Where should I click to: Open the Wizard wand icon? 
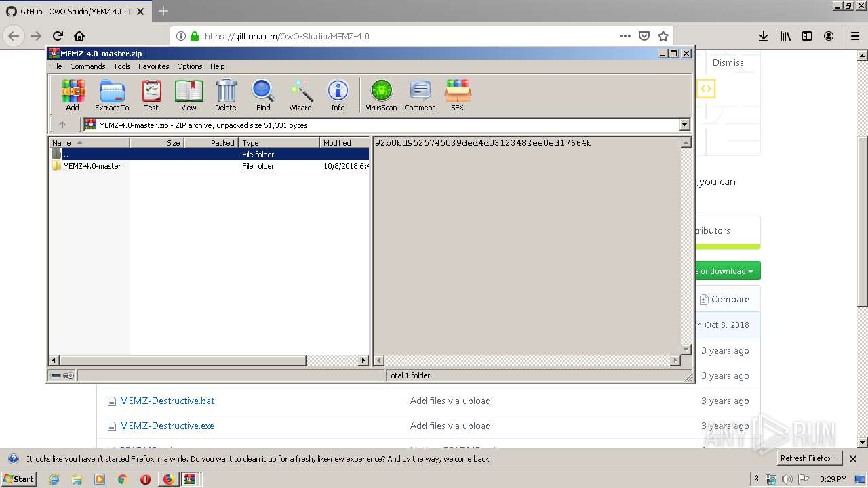pos(300,95)
